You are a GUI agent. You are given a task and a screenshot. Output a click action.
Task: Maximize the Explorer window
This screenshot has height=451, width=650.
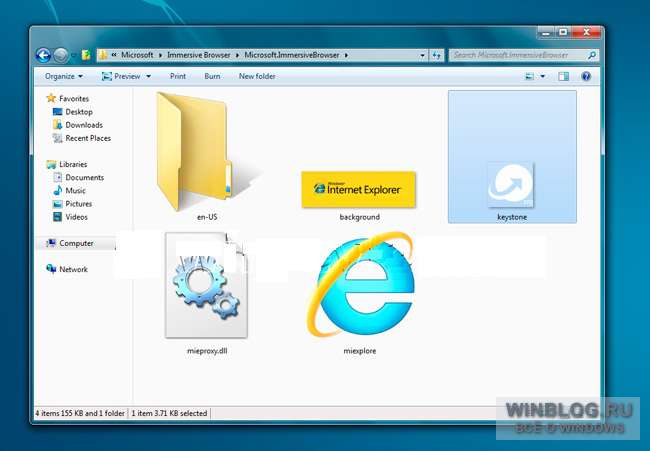click(563, 33)
